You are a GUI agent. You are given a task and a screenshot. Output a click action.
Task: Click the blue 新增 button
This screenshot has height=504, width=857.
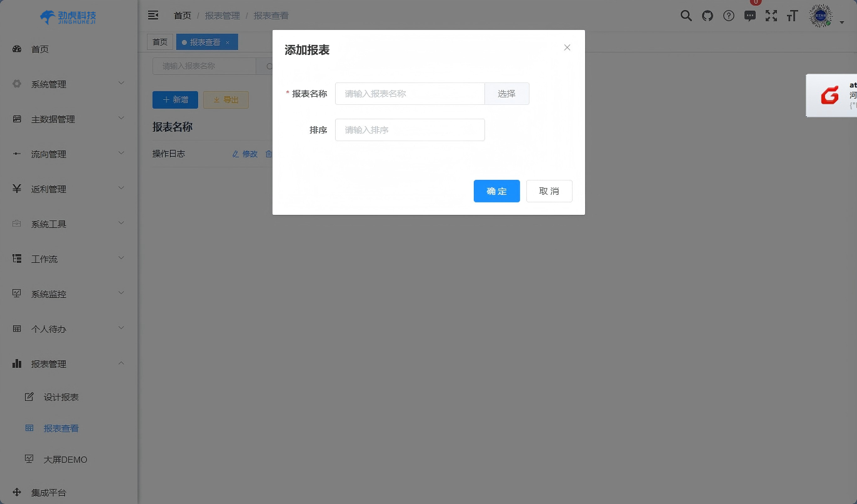pos(175,99)
